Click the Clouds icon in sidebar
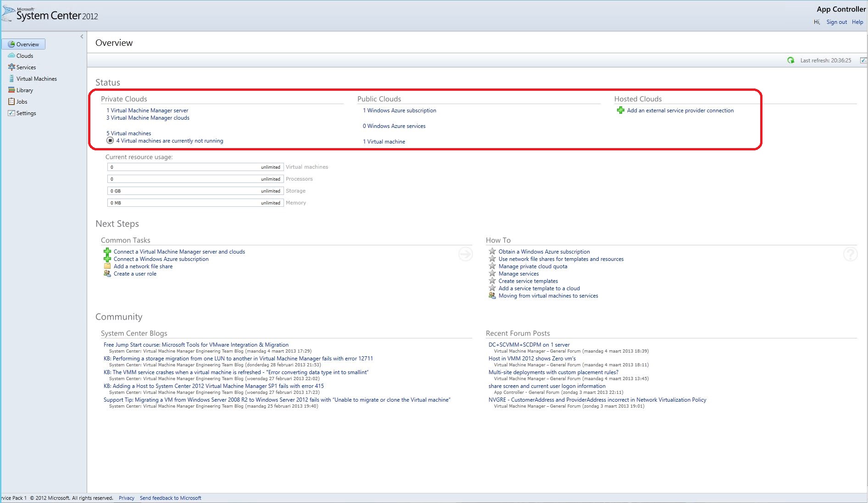This screenshot has width=868, height=503. point(11,55)
